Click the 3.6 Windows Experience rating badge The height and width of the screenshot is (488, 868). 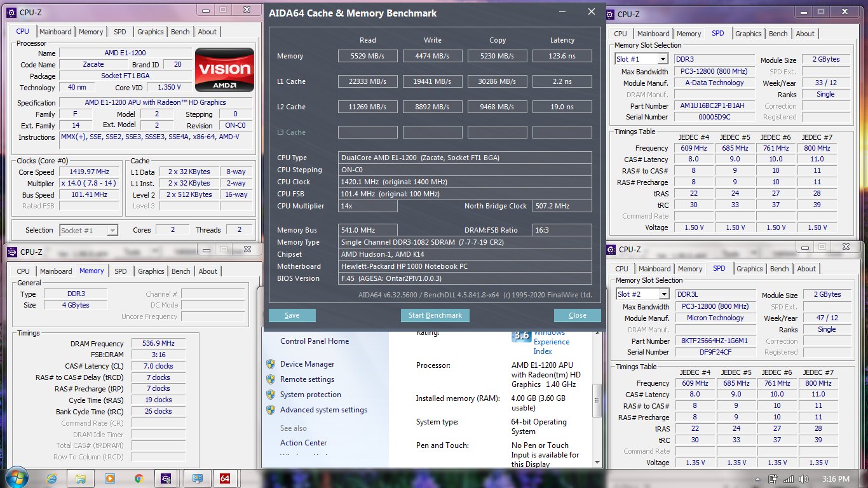[x=521, y=335]
